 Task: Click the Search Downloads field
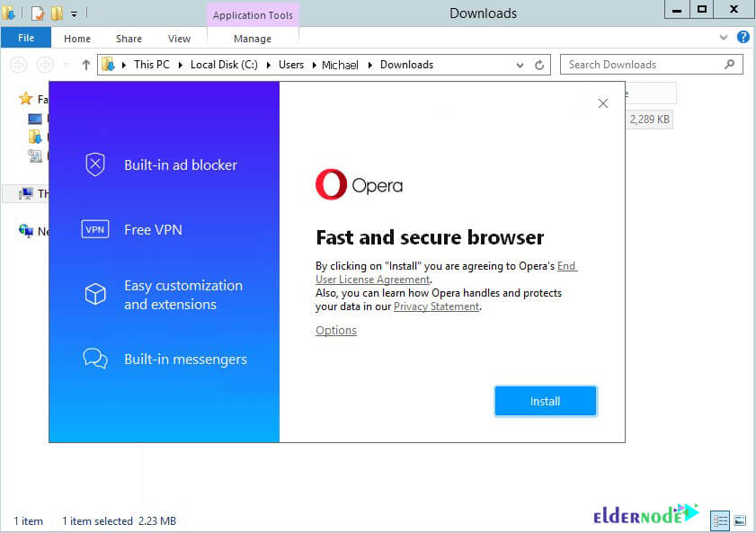coord(651,65)
